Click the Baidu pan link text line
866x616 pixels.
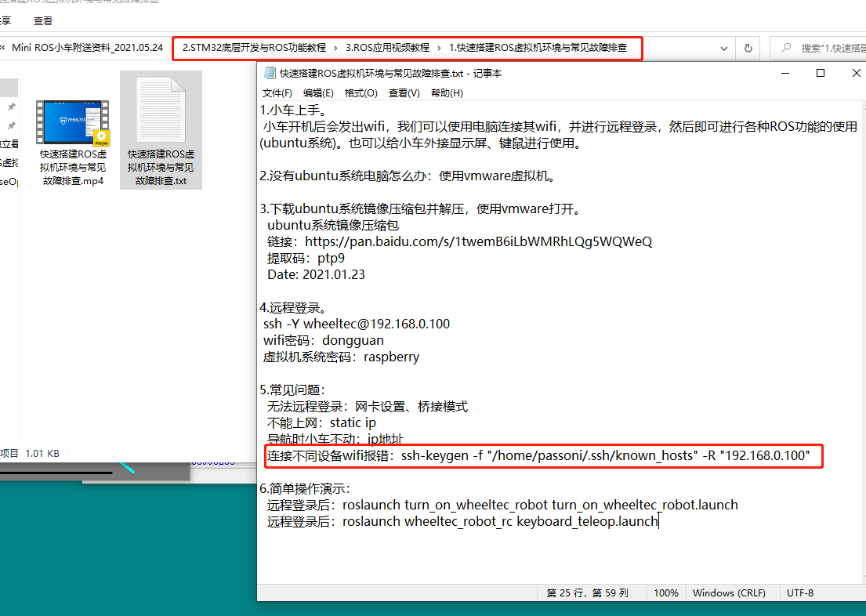point(459,241)
